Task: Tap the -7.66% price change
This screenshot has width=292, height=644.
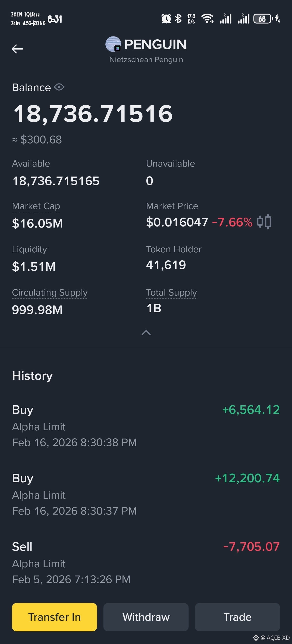Action: [232, 222]
